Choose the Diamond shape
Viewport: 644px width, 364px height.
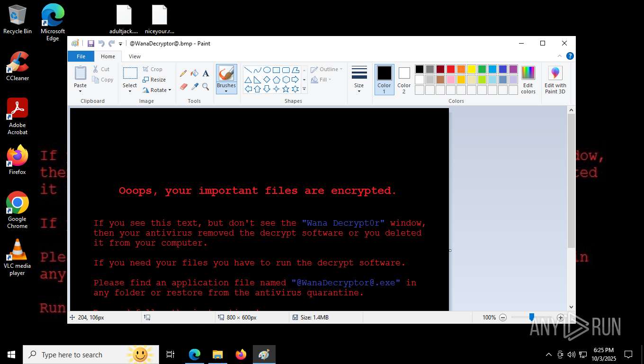267,79
